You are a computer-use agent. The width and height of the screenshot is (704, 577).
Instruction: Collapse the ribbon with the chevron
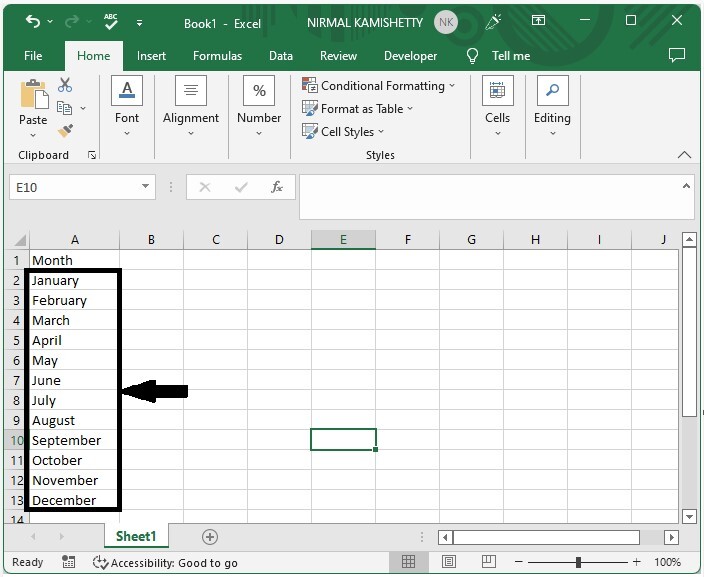point(684,155)
